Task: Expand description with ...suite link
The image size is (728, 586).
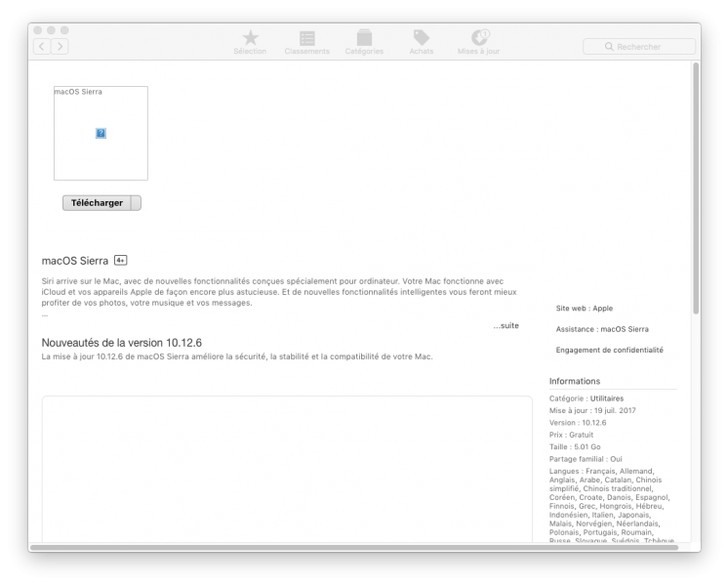Action: click(506, 326)
